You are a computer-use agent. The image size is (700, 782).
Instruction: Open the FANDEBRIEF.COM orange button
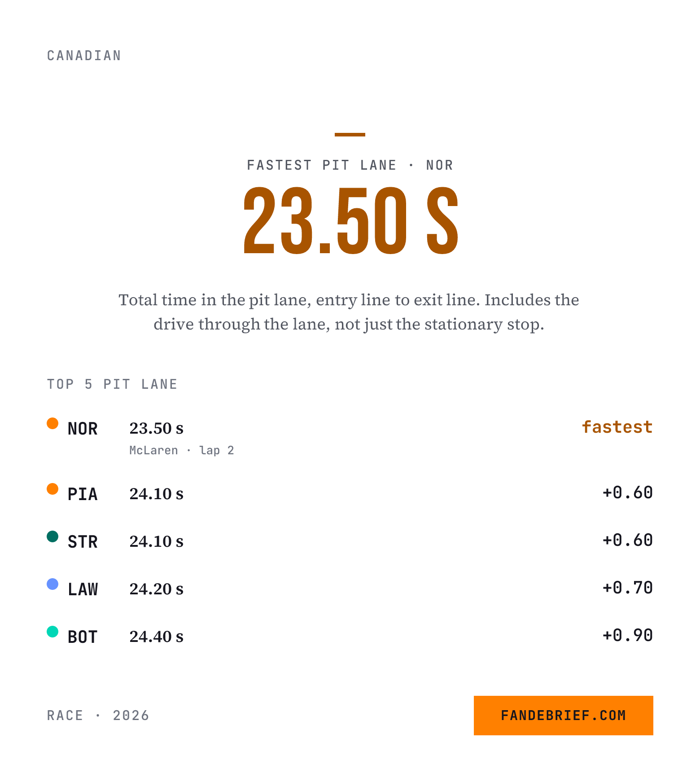(x=563, y=715)
